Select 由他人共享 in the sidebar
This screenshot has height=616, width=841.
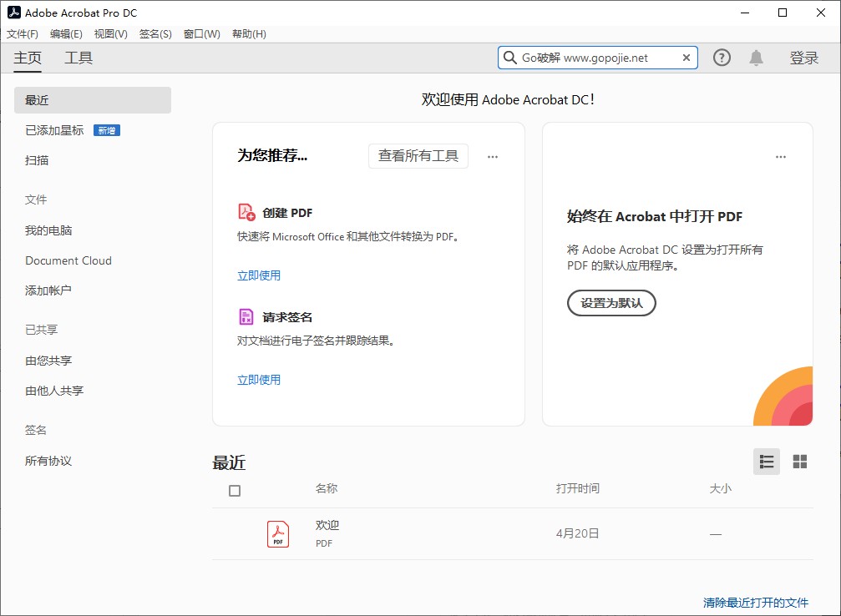[x=54, y=391]
